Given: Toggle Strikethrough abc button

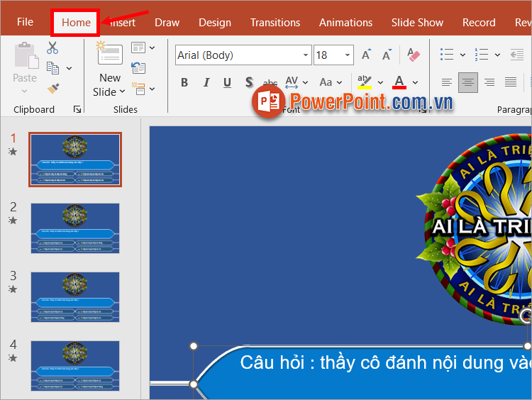Looking at the screenshot, I should (x=270, y=82).
